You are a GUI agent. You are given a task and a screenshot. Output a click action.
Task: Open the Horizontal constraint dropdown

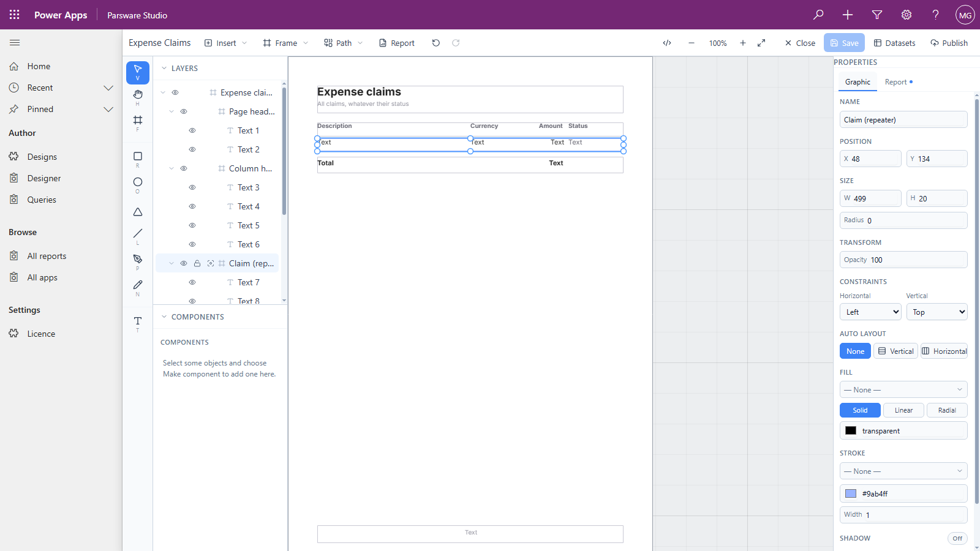(870, 312)
